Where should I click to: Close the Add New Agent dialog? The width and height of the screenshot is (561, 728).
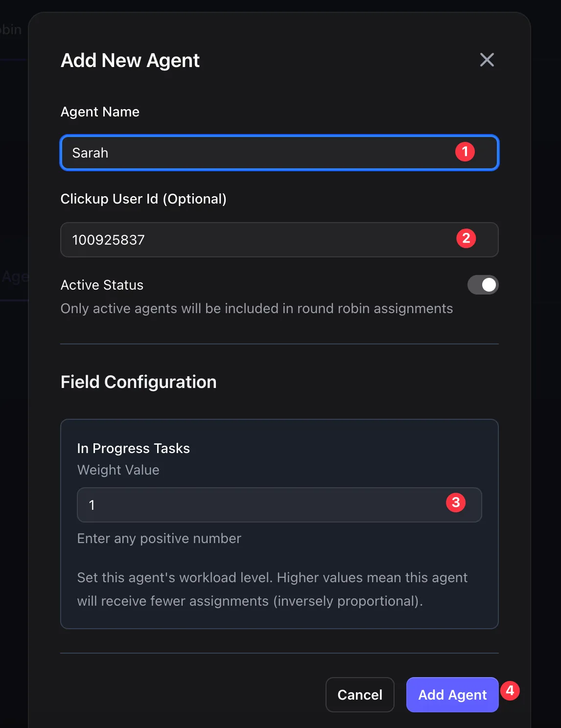[x=487, y=60]
